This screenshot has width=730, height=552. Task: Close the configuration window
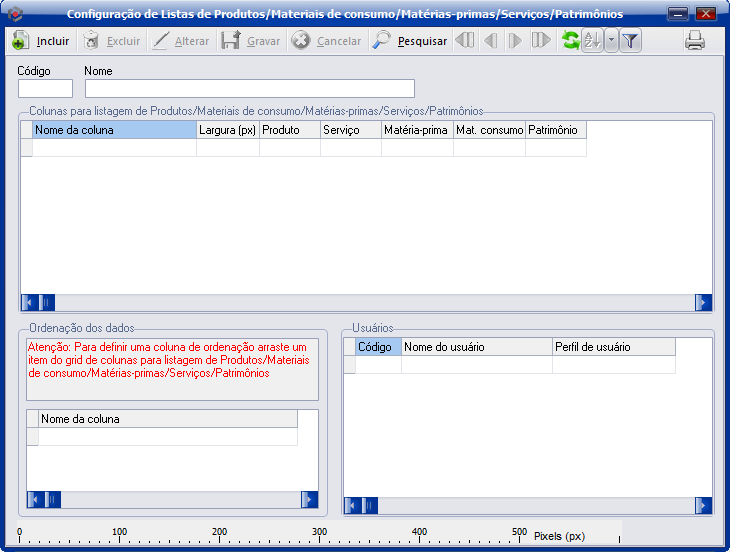[706, 14]
